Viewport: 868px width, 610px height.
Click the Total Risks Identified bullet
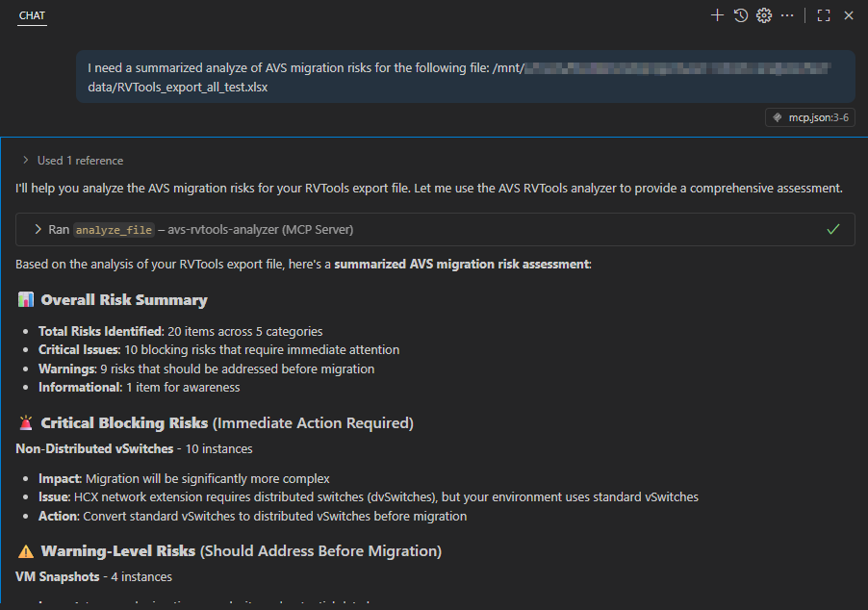click(181, 332)
